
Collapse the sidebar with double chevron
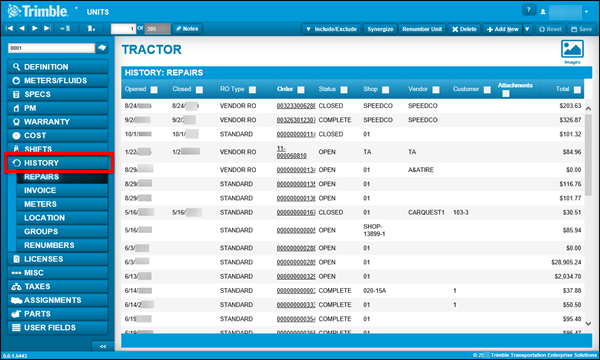point(103,346)
